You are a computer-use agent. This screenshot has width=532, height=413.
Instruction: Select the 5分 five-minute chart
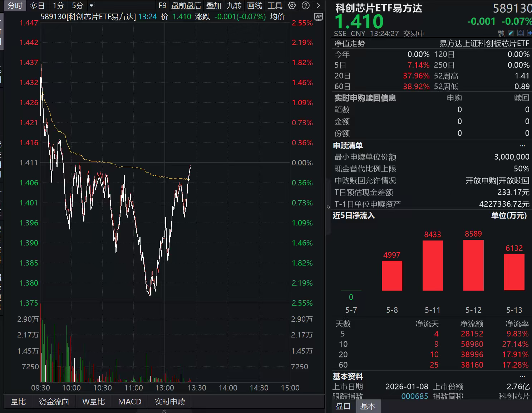[x=78, y=6]
